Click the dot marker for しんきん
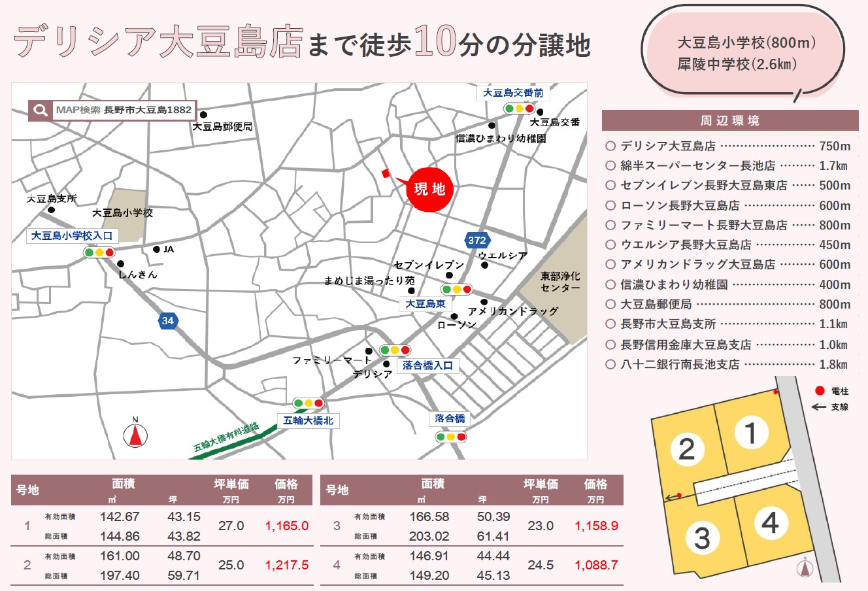This screenshot has height=591, width=868. (121, 263)
